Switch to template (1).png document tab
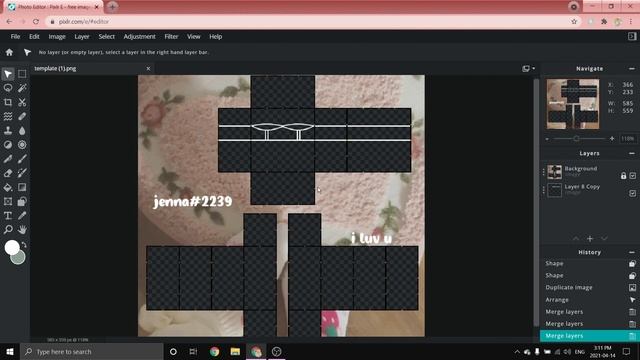This screenshot has height=360, width=640. pyautogui.click(x=55, y=69)
